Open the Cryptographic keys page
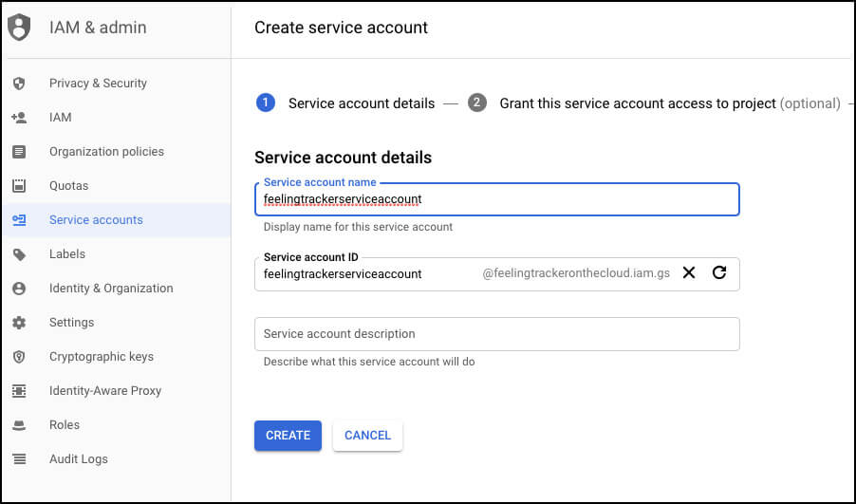 click(x=102, y=357)
